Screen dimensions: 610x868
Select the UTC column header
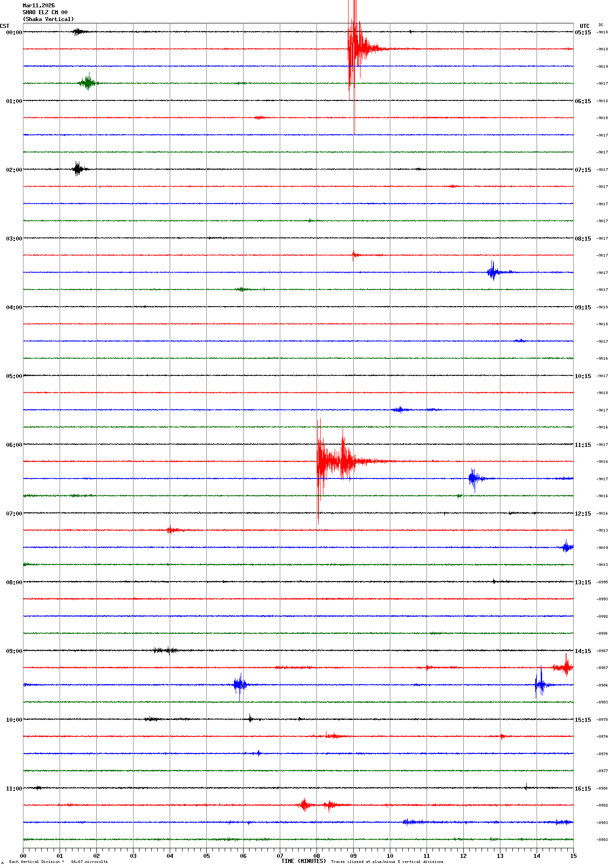(x=584, y=26)
